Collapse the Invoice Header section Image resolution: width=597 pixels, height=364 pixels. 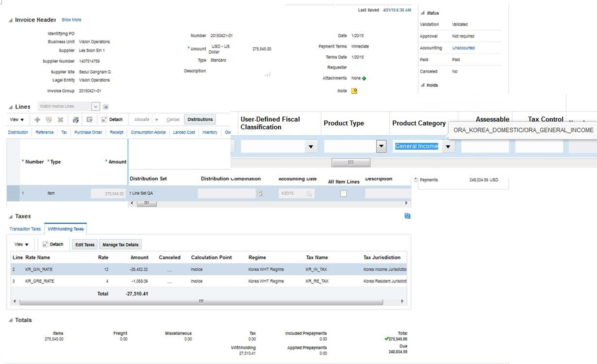pos(10,20)
